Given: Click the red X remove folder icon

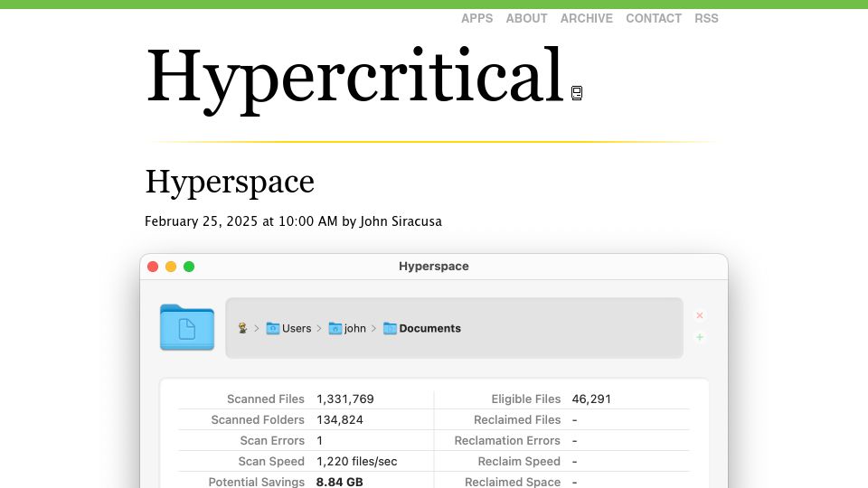Looking at the screenshot, I should click(700, 315).
